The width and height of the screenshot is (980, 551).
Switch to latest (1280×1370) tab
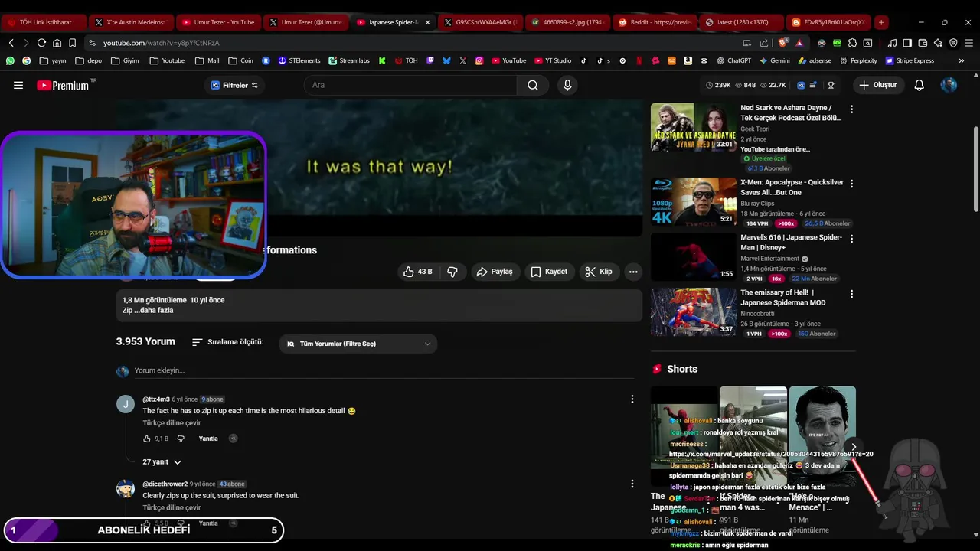pyautogui.click(x=742, y=22)
